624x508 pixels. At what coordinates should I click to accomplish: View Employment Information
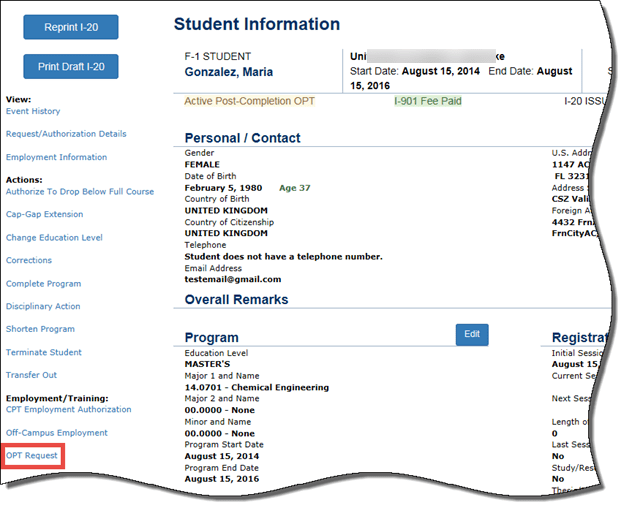click(57, 157)
